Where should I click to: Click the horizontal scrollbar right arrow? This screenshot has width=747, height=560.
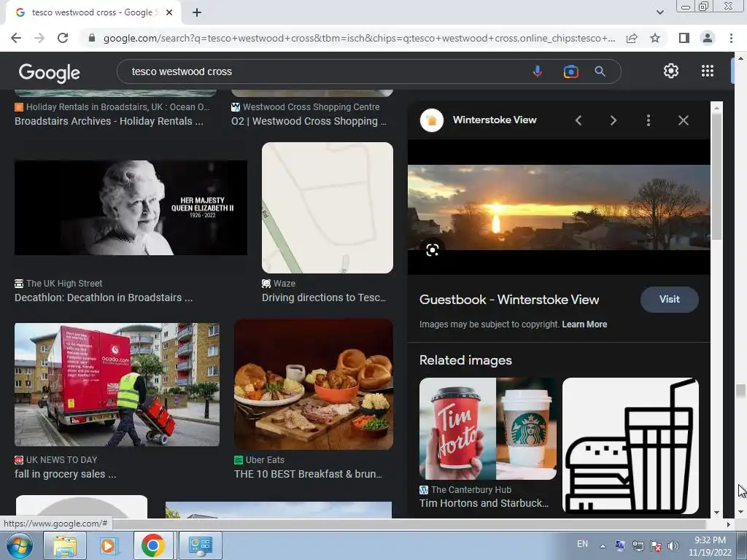[728, 524]
